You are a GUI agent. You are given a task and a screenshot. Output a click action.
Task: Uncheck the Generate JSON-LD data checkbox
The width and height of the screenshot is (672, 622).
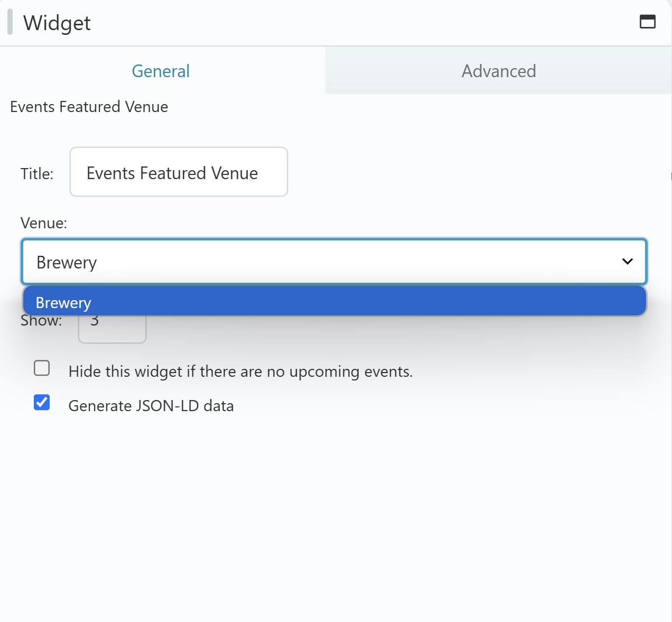[42, 403]
